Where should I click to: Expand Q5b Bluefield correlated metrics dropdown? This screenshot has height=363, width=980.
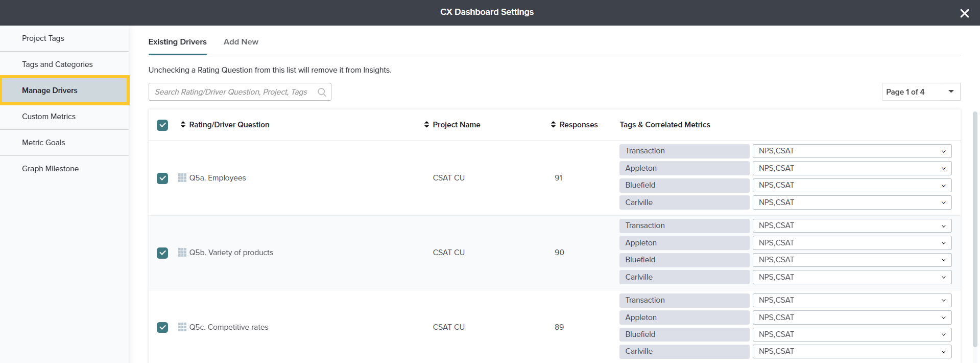[x=851, y=260]
